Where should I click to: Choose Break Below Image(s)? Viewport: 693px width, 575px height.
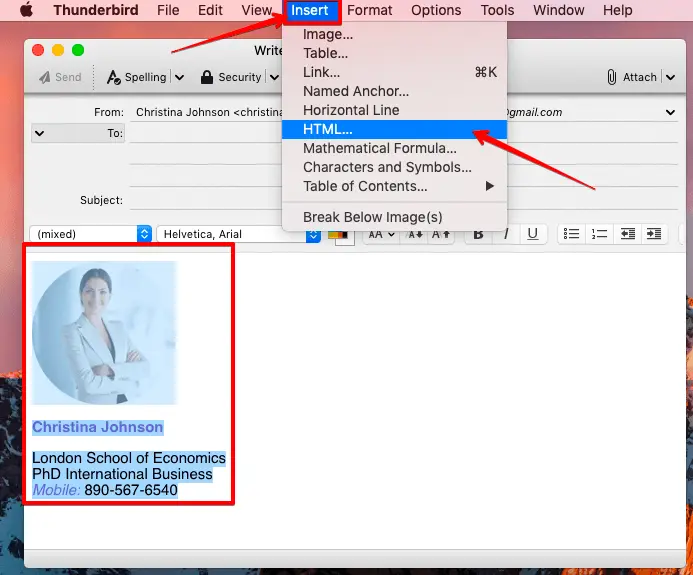tap(394, 217)
